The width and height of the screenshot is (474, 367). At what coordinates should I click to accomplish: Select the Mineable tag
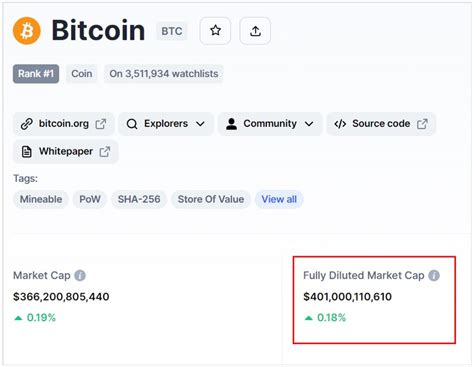click(41, 199)
